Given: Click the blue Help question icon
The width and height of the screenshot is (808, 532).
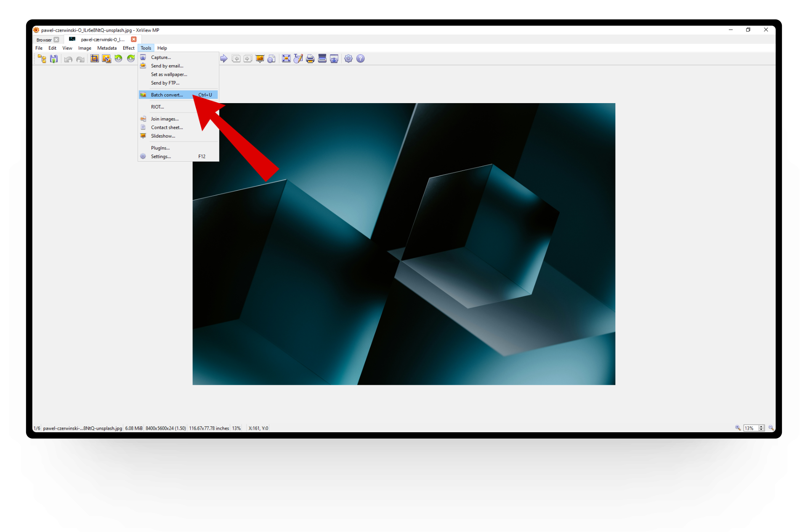Looking at the screenshot, I should tap(361, 59).
